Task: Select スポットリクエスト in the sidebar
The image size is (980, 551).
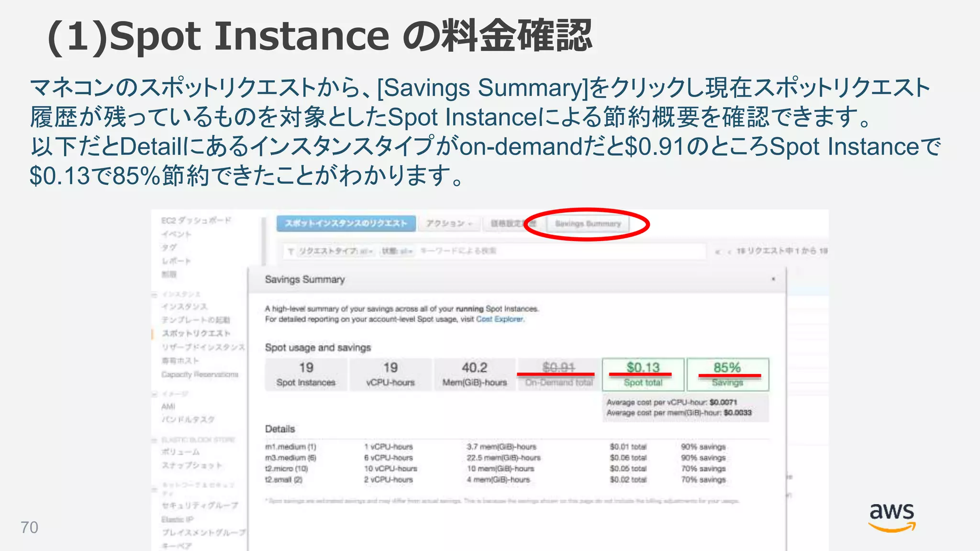Action: pyautogui.click(x=196, y=333)
